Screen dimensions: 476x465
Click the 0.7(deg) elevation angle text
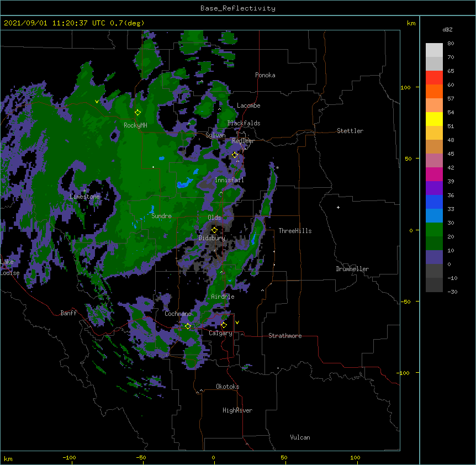(127, 23)
